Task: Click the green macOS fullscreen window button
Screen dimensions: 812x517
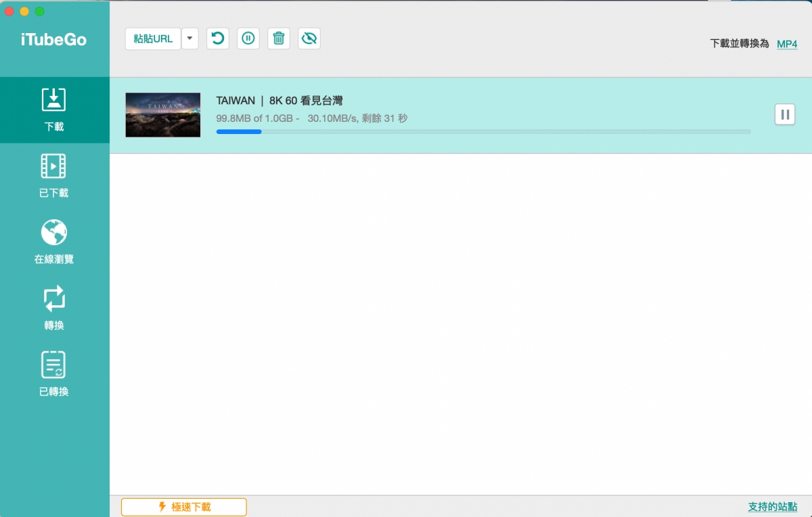Action: 39,12
